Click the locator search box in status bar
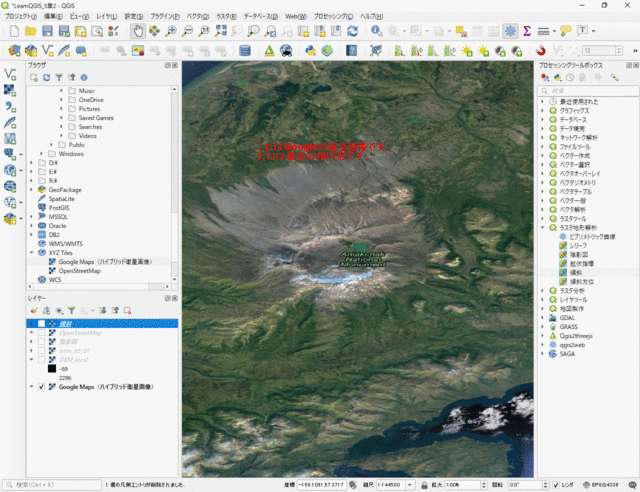Image resolution: width=640 pixels, height=492 pixels. click(52, 485)
